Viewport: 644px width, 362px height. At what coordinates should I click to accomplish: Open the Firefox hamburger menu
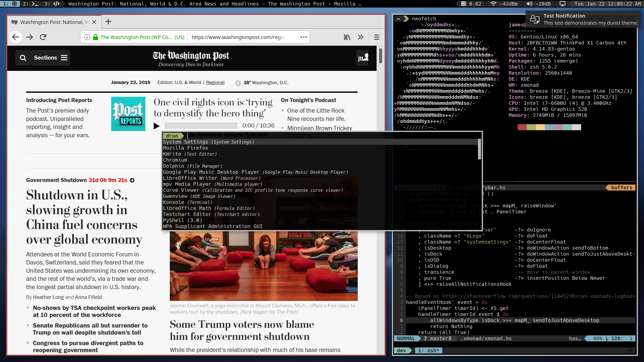coord(377,37)
